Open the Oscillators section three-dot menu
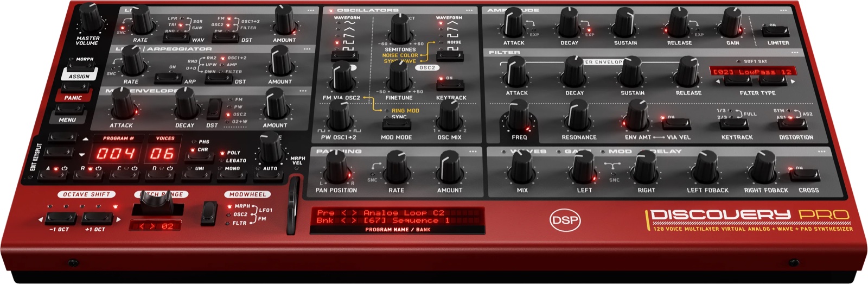The width and height of the screenshot is (868, 284). click(x=469, y=10)
